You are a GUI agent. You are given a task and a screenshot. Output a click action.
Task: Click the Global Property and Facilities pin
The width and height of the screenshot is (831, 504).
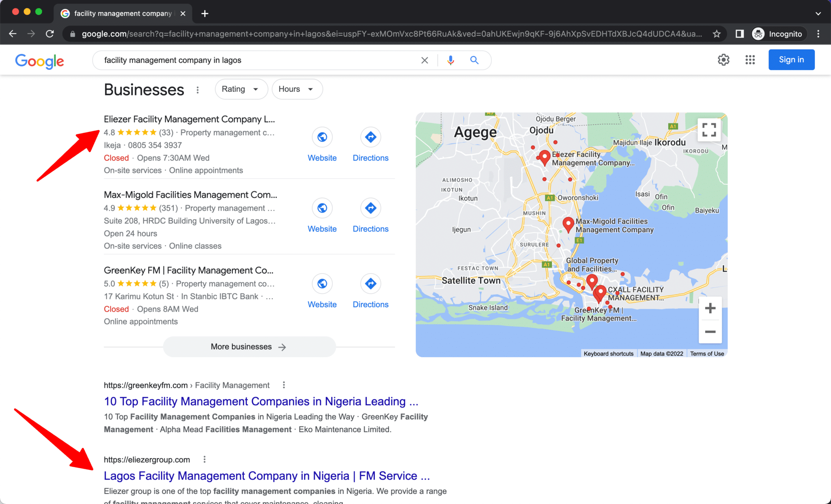click(x=592, y=281)
